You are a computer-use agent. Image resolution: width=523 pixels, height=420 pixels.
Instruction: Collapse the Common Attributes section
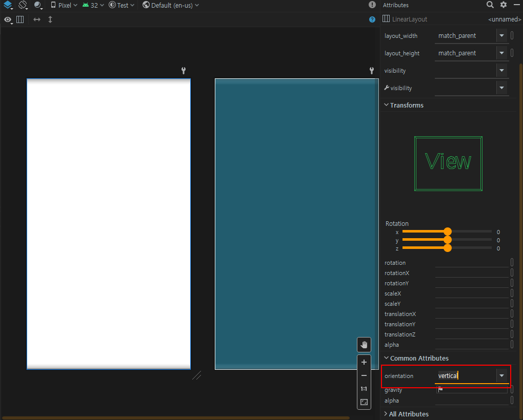point(386,358)
